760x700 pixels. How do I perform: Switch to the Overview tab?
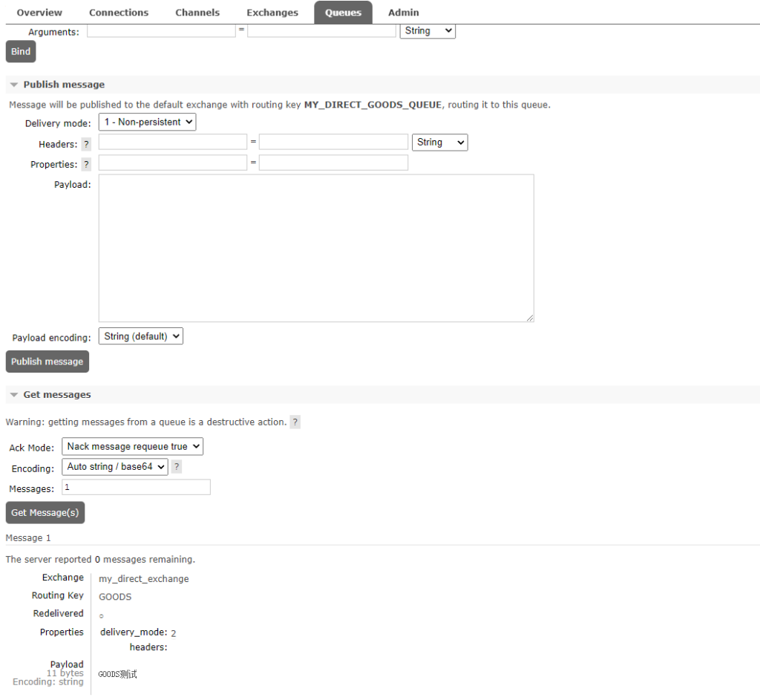pyautogui.click(x=39, y=13)
